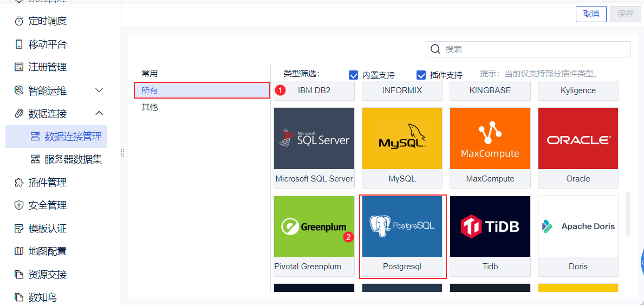The height and width of the screenshot is (305, 644).
Task: Choose the Oracle logo tile
Action: (578, 138)
